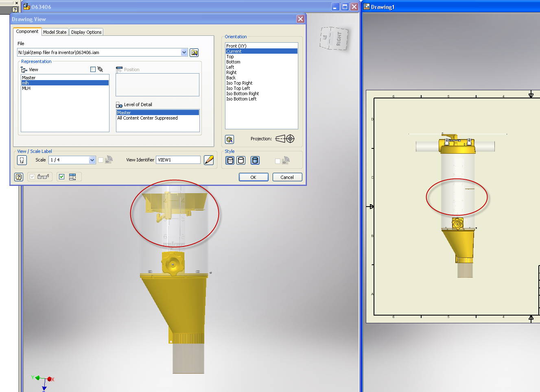This screenshot has width=540, height=392.
Task: Click the pencil icon beside View Identifier
Action: [x=208, y=160]
